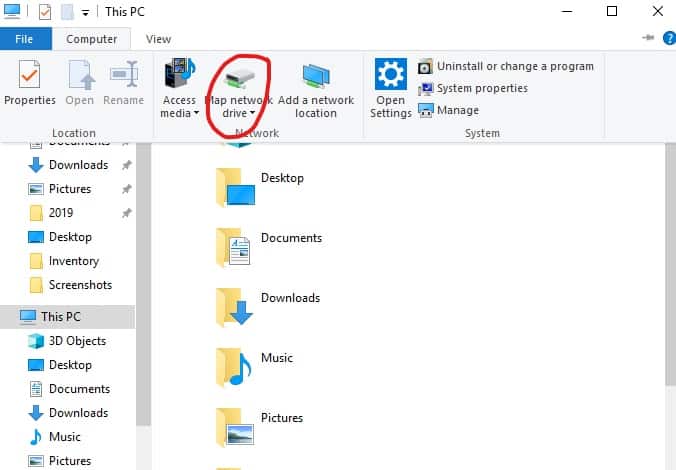Open Customize Quick Access Toolbar dropdown

pyautogui.click(x=85, y=13)
